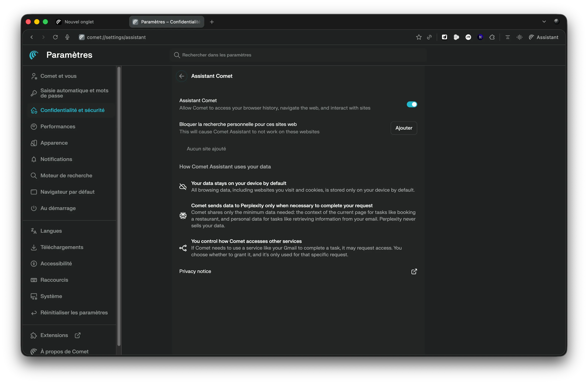The image size is (588, 384).
Task: Open the extensions puzzle-piece menu
Action: click(x=492, y=37)
